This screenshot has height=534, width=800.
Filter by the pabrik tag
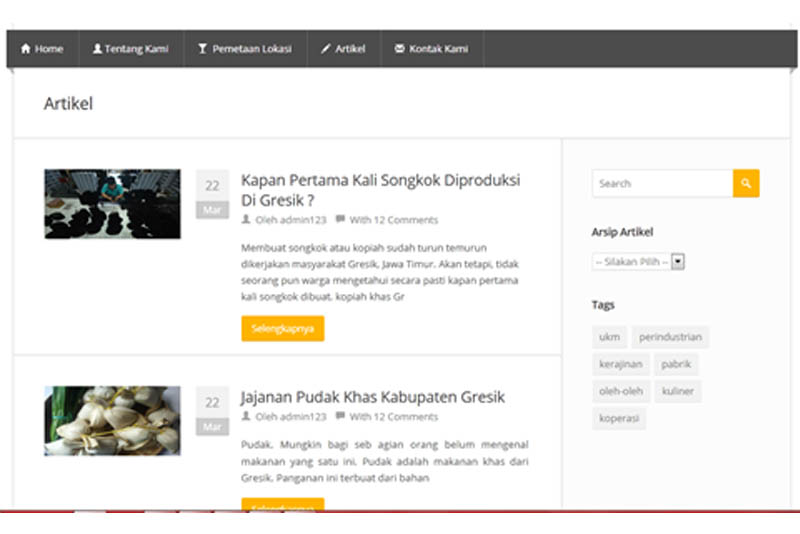click(x=676, y=364)
